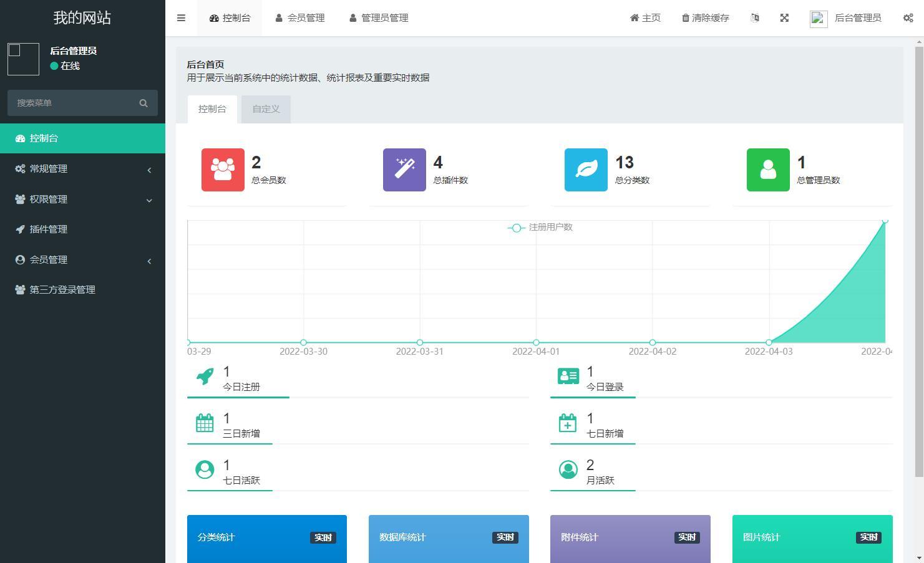Click the ID card icon for 今日登录
This screenshot has height=563, width=924.
click(568, 376)
